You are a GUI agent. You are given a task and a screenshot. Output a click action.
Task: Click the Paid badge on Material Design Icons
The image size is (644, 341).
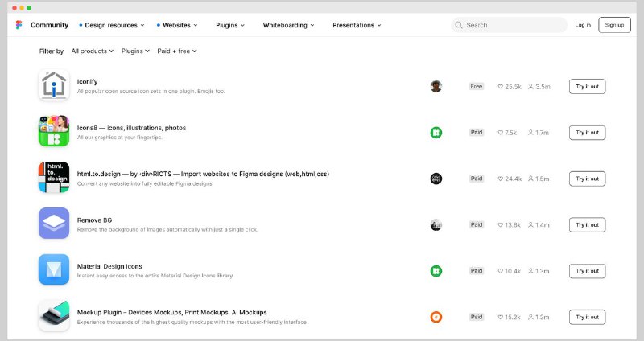pyautogui.click(x=477, y=271)
